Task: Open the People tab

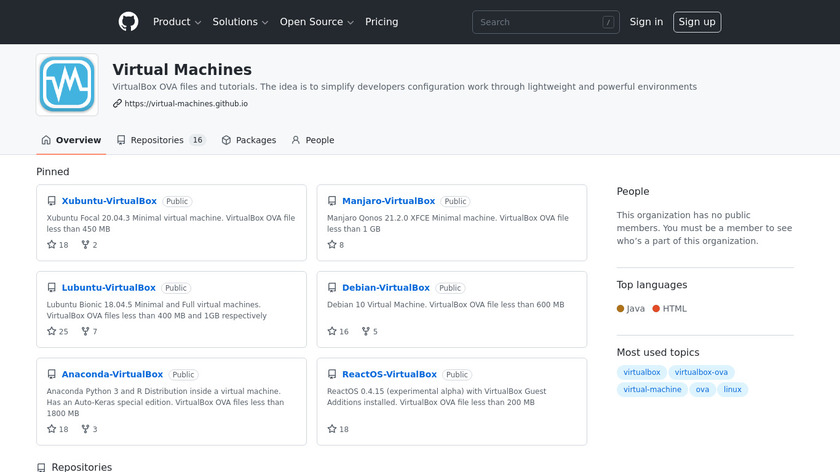Action: 312,140
